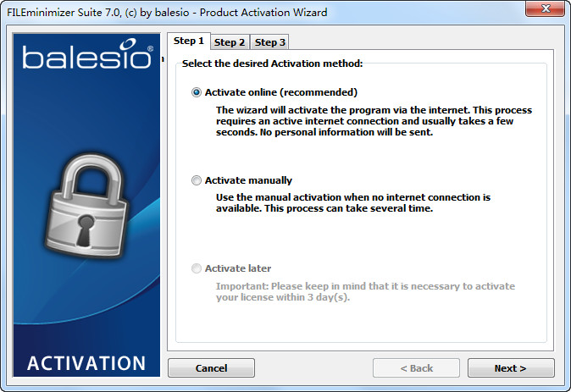Select the Activate online radio button
The height and width of the screenshot is (392, 571).
tap(197, 92)
